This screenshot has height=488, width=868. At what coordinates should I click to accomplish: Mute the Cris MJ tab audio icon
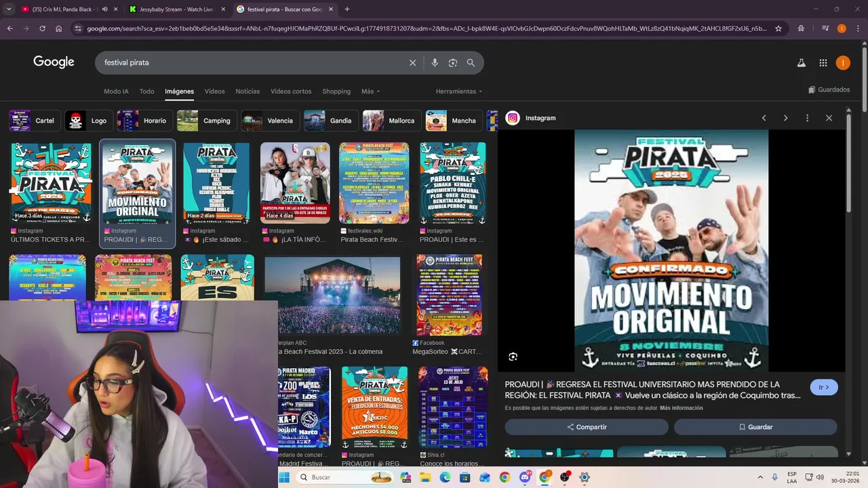pos(104,9)
